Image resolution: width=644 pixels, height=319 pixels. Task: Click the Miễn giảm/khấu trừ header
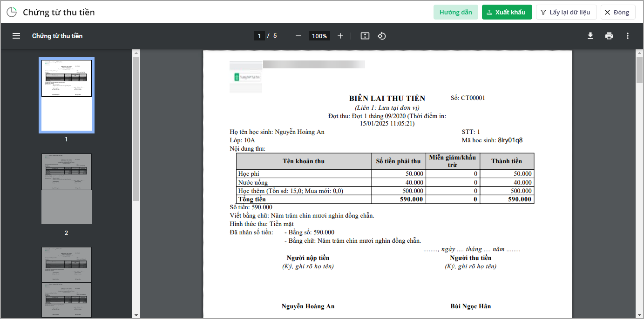coord(453,161)
